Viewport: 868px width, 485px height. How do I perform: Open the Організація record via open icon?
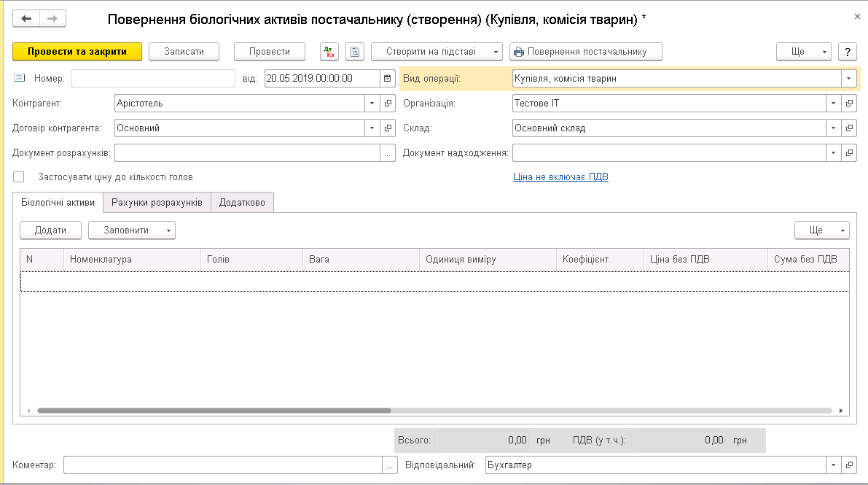(849, 104)
